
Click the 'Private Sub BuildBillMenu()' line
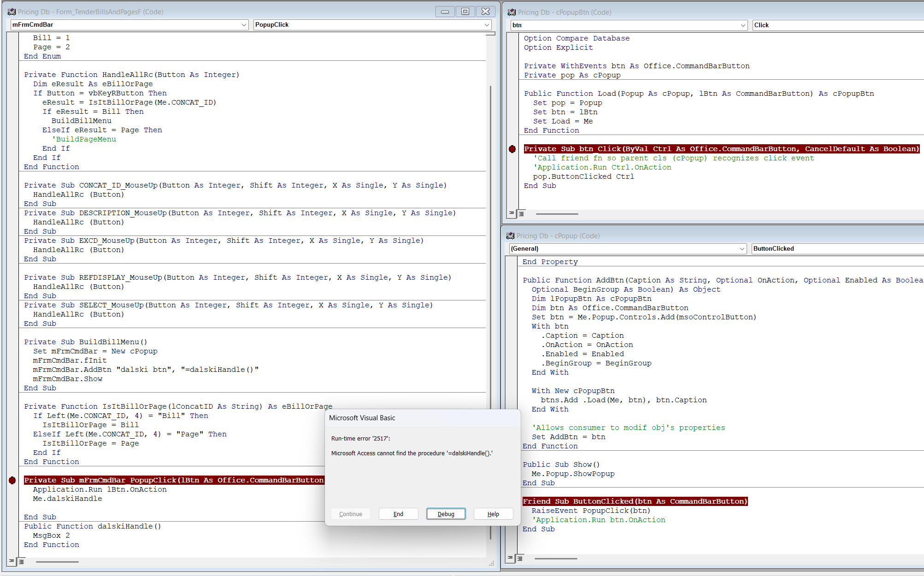point(86,342)
